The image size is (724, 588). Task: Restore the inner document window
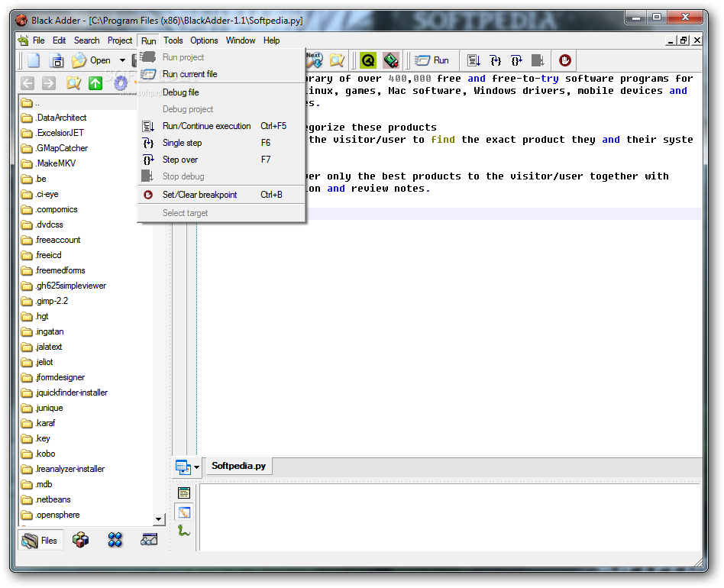[684, 40]
